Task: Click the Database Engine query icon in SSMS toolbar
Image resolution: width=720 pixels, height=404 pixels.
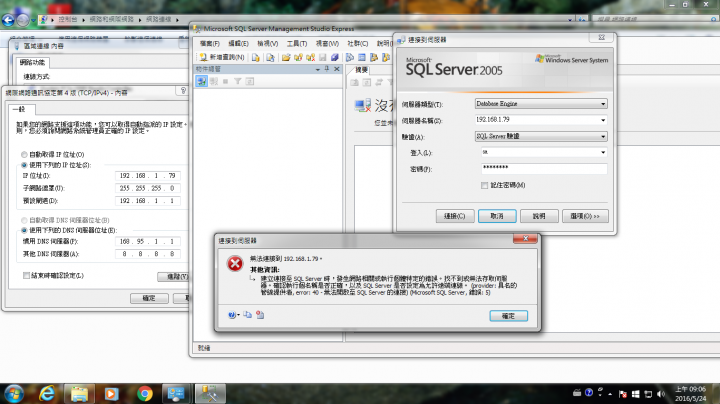Action: (x=256, y=57)
